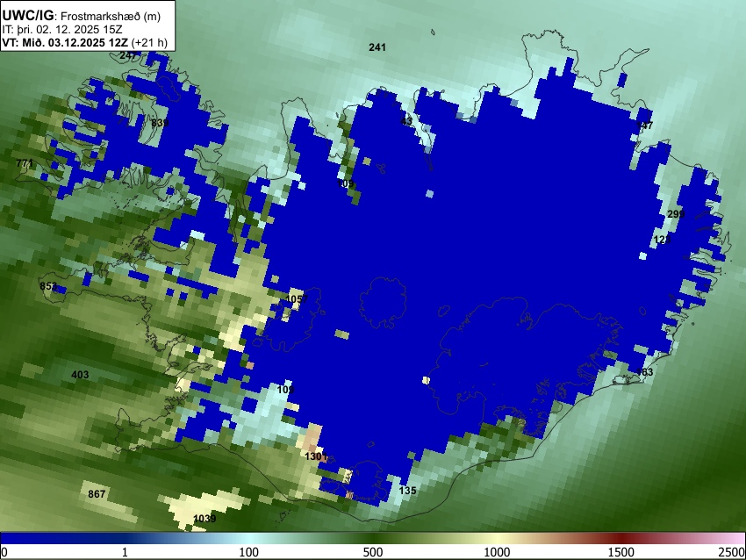
Task: Click the 'IT: þri. 02. 12. 2025 15Z' line
Action: coord(61,30)
